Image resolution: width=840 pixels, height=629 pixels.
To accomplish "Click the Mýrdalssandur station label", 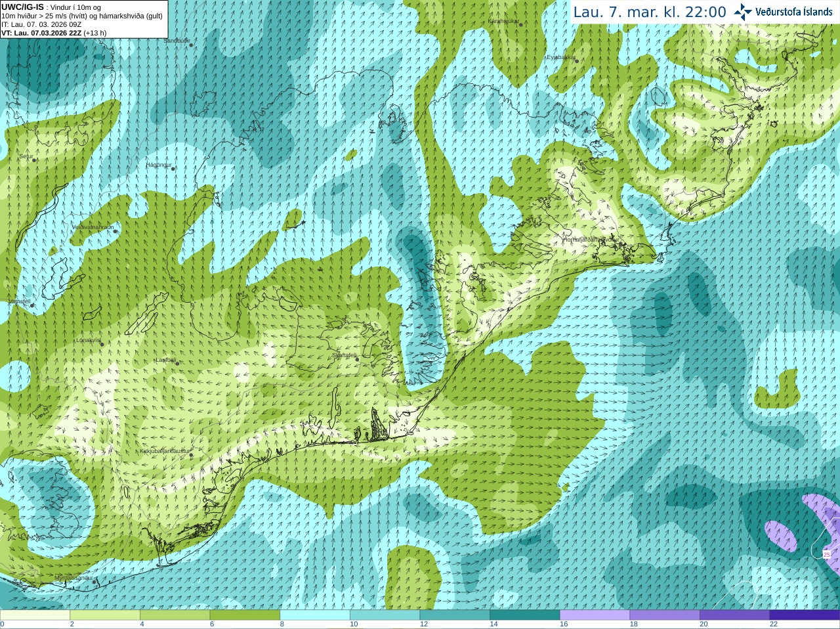I will [73, 577].
